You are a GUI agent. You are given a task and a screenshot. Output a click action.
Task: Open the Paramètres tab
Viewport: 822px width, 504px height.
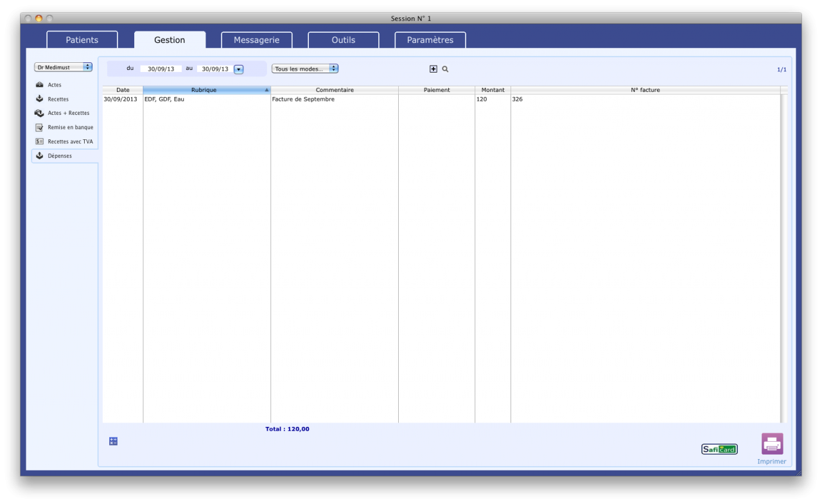click(430, 40)
